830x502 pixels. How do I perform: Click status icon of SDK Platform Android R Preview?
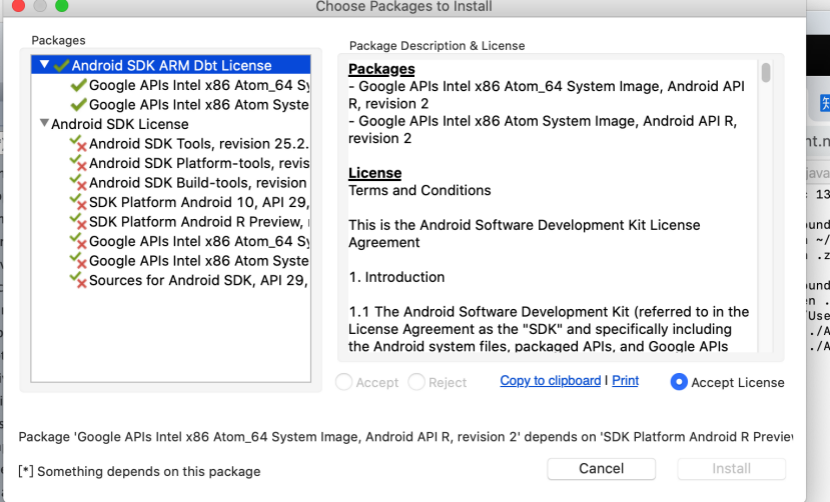pyautogui.click(x=78, y=222)
